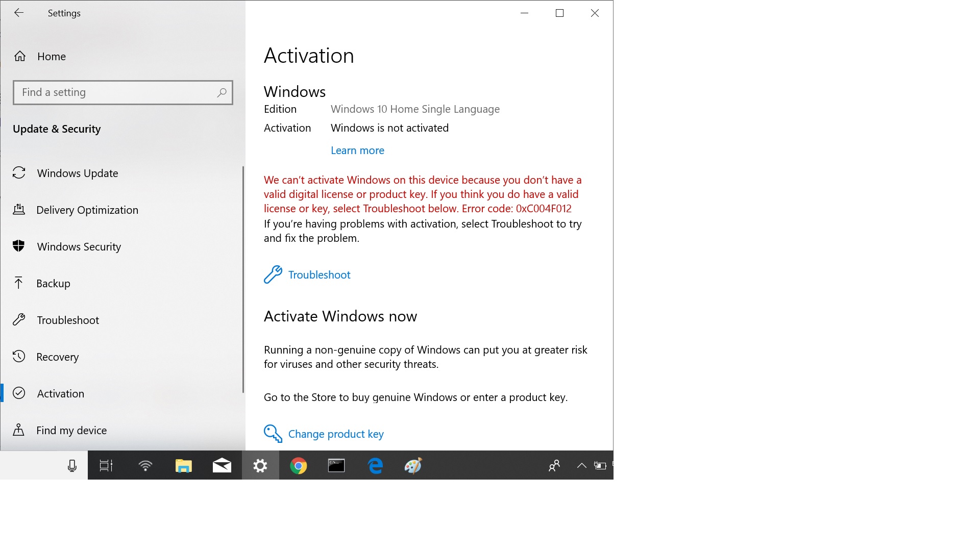Viewport: 980px width, 551px height.
Task: Open Delivery Optimization settings
Action: tap(87, 209)
